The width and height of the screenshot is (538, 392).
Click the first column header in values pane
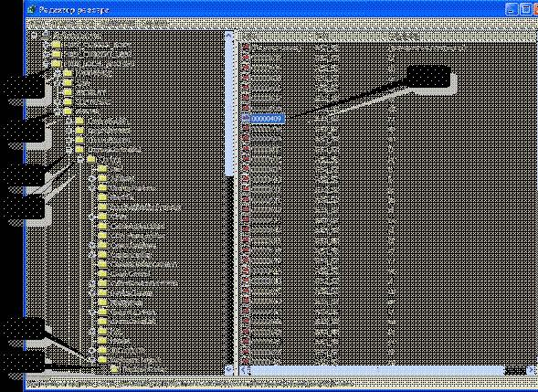click(x=276, y=36)
